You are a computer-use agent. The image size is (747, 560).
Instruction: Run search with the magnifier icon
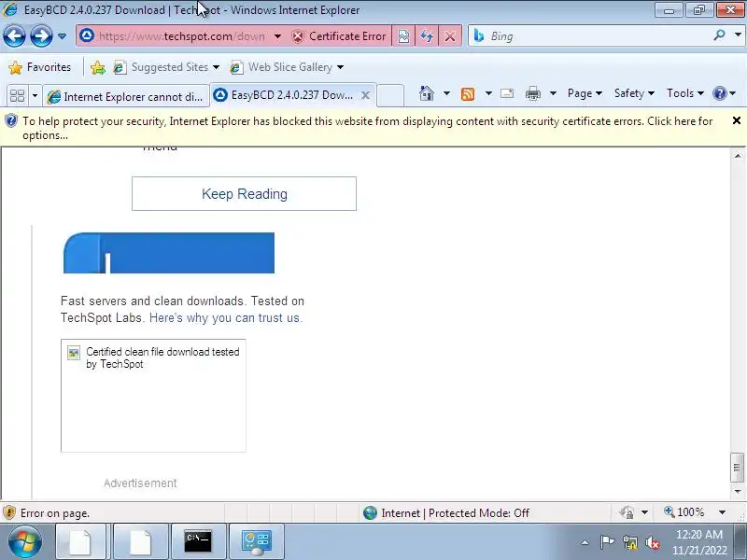[719, 35]
